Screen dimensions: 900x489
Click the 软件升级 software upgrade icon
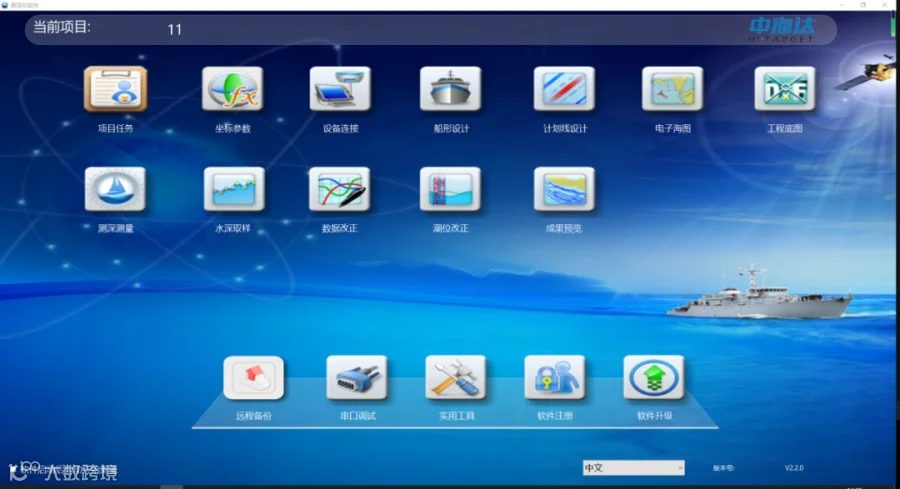click(x=654, y=378)
